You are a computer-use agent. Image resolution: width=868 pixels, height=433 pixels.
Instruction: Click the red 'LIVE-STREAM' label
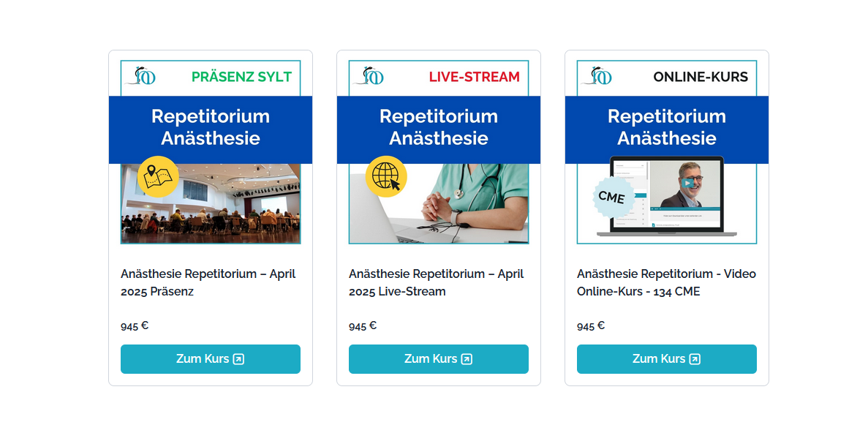474,77
